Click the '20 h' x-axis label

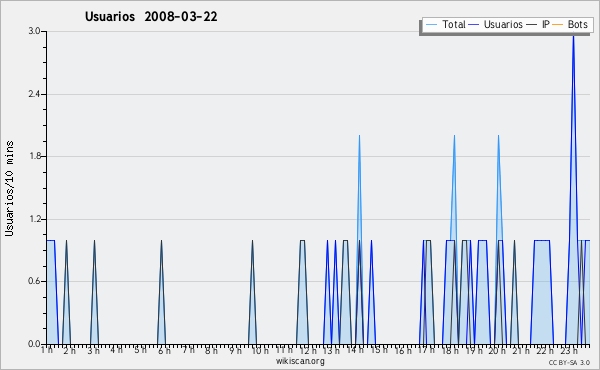click(497, 351)
